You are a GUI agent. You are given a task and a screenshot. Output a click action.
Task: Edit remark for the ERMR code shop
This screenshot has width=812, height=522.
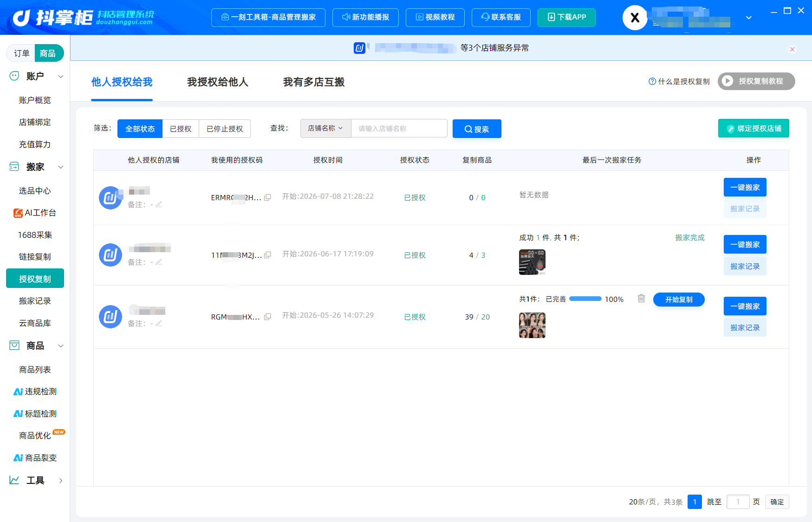pyautogui.click(x=159, y=204)
